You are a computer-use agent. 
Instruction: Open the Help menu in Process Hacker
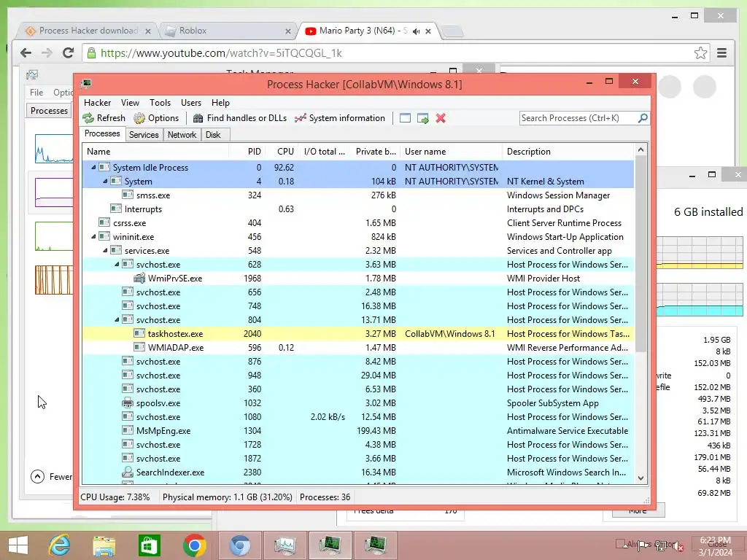(x=220, y=103)
